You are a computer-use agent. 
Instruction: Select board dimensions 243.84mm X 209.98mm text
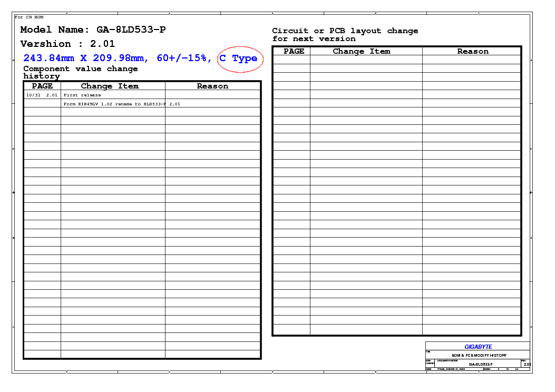pos(84,58)
